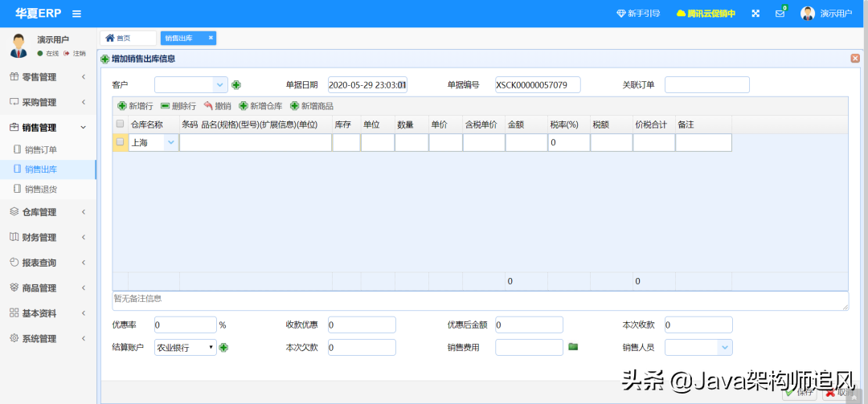Viewport: 868px width, 404px height.
Task: Expand the 仓库管理 sidebar menu
Action: coord(48,212)
